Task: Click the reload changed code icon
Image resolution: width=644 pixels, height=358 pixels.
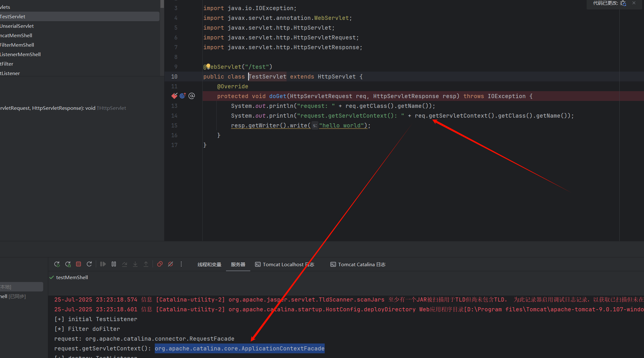Action: [x=623, y=3]
